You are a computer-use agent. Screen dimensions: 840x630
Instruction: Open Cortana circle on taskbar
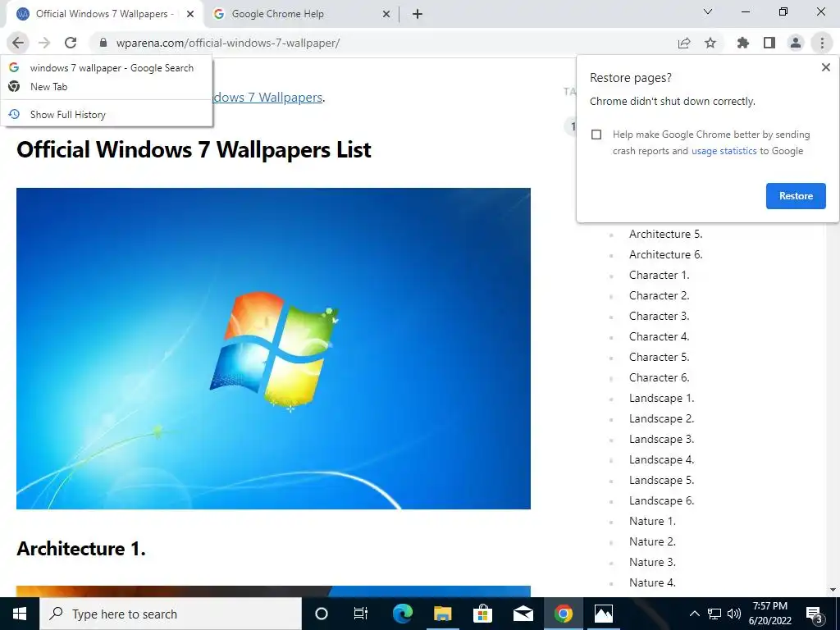321,614
